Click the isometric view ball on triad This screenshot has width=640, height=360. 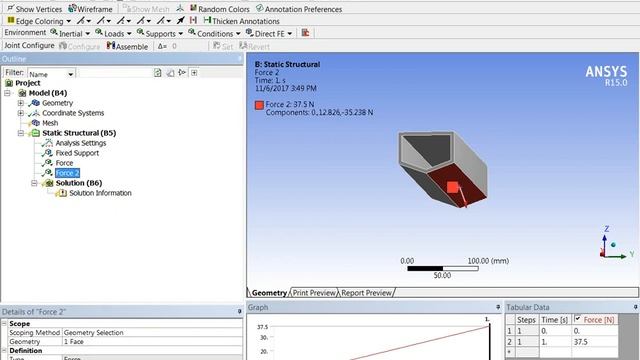(613, 245)
